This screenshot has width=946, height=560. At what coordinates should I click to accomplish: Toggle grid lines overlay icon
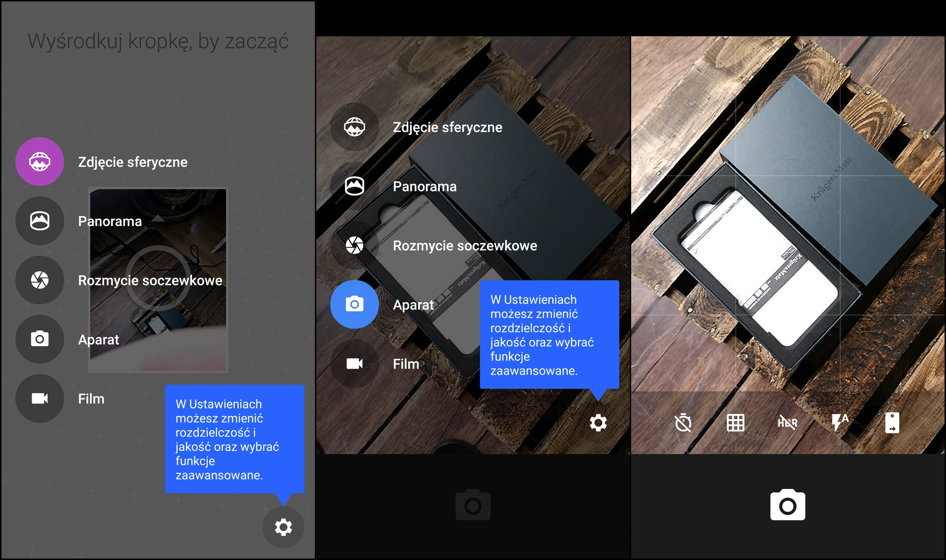point(735,422)
